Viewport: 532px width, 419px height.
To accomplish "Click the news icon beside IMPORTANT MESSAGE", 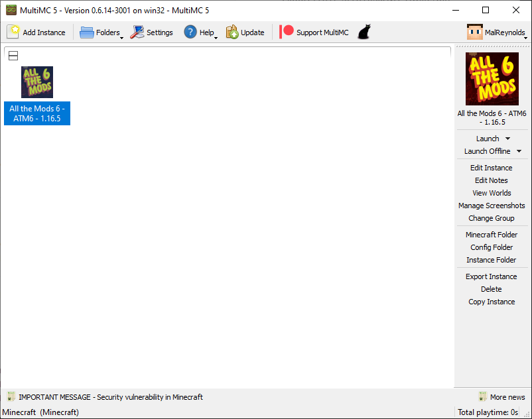I will [11, 396].
